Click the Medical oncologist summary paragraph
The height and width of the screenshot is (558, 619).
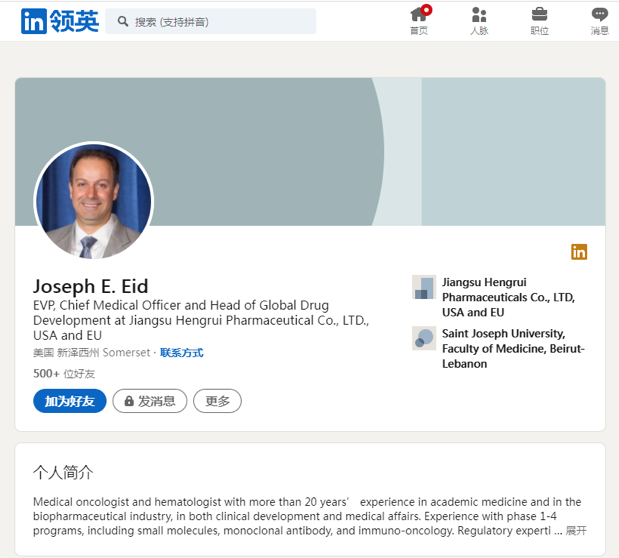tap(310, 516)
